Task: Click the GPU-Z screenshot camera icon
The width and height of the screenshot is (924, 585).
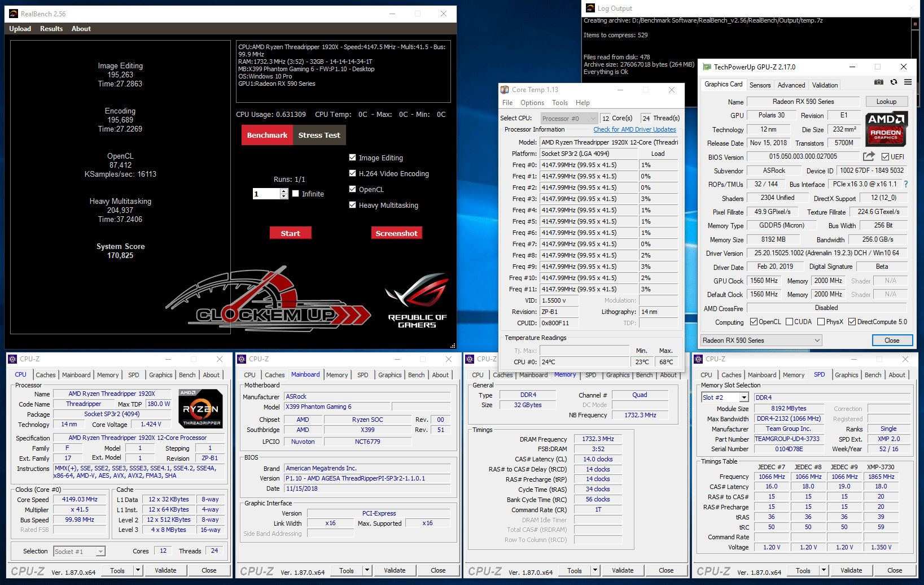Action: [x=879, y=82]
